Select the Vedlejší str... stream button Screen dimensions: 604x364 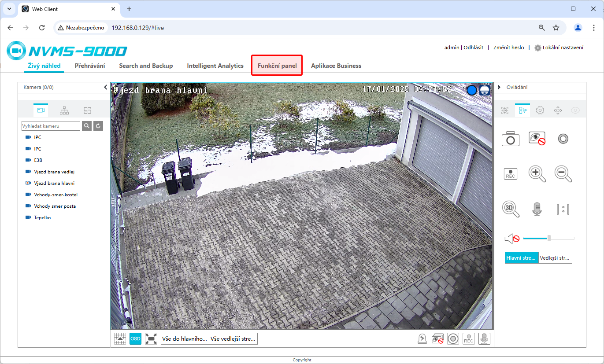[555, 258]
